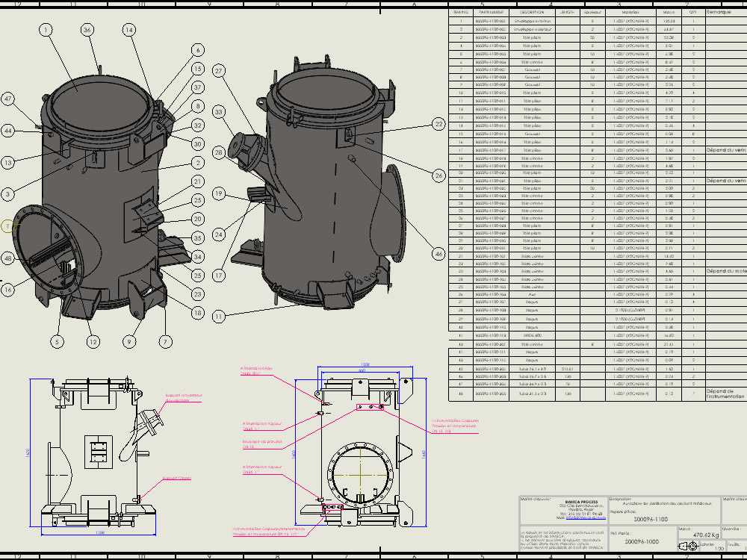Viewport: 747px width, 560px height.
Task: Select balloon 5 at the vessel support leg
Action: coord(57,341)
